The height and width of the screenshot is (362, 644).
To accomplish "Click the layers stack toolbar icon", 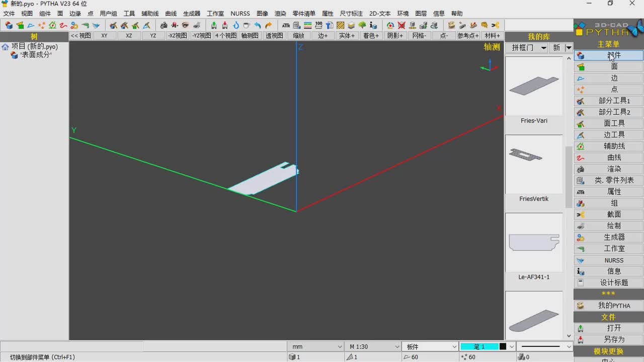I will pyautogui.click(x=351, y=25).
